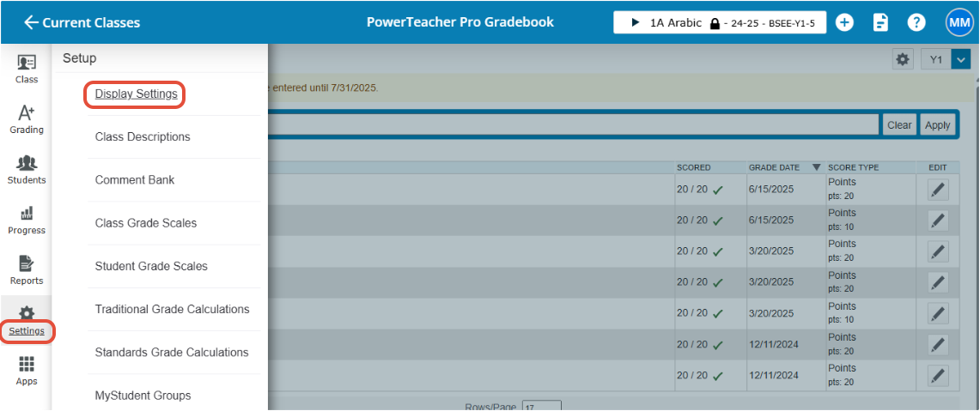The width and height of the screenshot is (980, 411).
Task: Open the 1A Arabic class selector
Action: point(720,22)
